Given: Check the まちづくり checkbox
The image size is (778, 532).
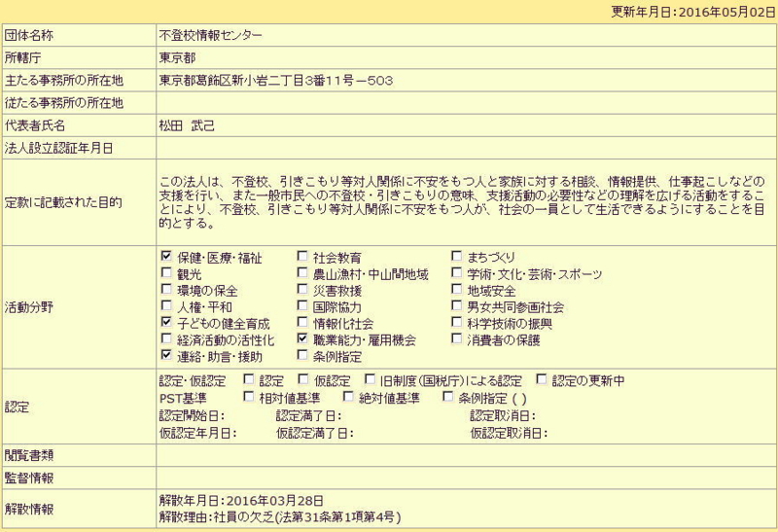Looking at the screenshot, I should pos(457,256).
